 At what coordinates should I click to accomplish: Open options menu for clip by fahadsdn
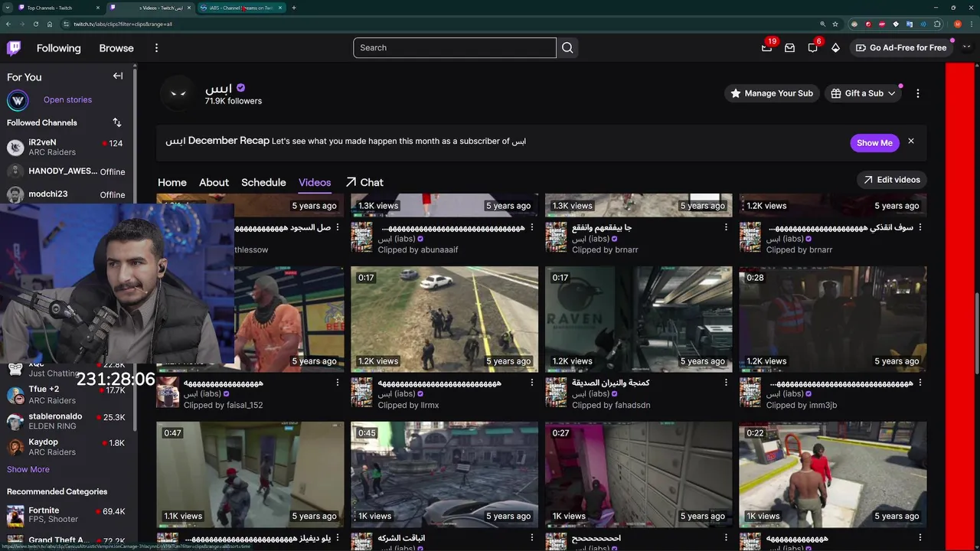[726, 383]
